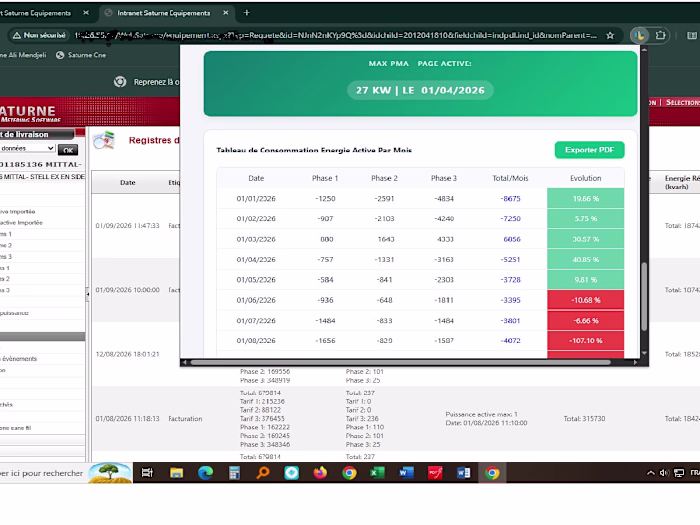Click the Phase 3 column header

tap(444, 178)
